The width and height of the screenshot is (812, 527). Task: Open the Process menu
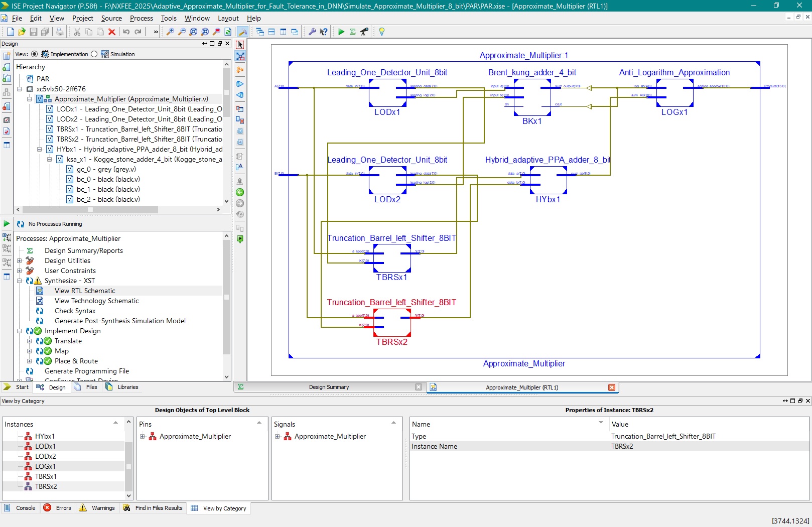click(x=141, y=18)
